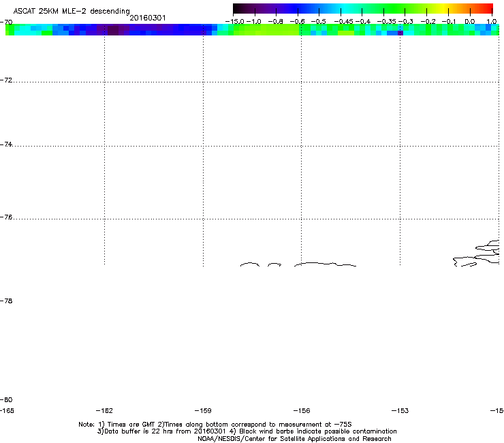
Task: Click the latitude label -78
Action: pos(6,301)
